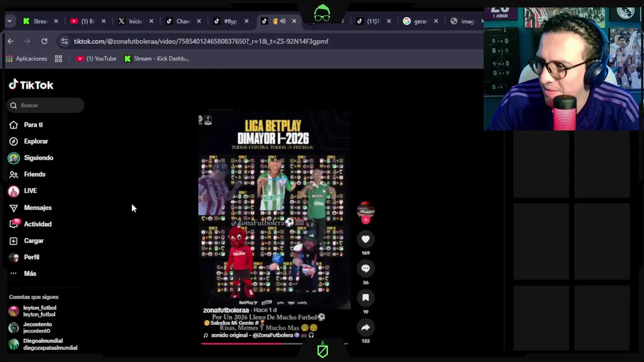Viewport: 644px width, 362px height.
Task: Close the Stream Kick tab
Action: pyautogui.click(x=56, y=21)
